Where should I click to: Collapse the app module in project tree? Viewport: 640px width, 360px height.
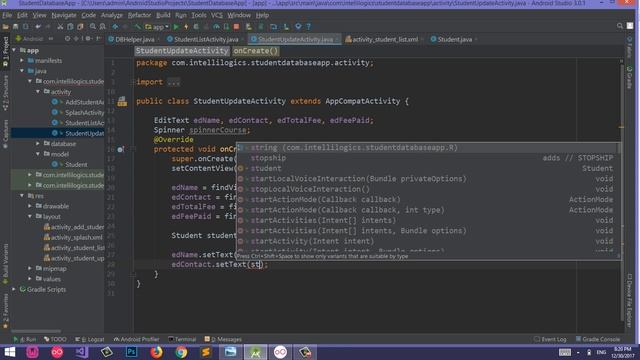[x=15, y=51]
